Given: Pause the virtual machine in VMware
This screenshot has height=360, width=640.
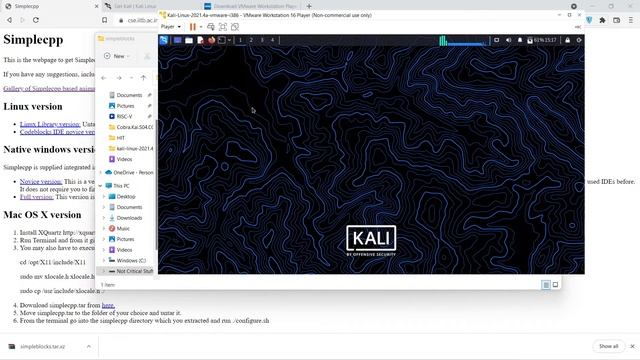Looking at the screenshot, I should point(193,27).
